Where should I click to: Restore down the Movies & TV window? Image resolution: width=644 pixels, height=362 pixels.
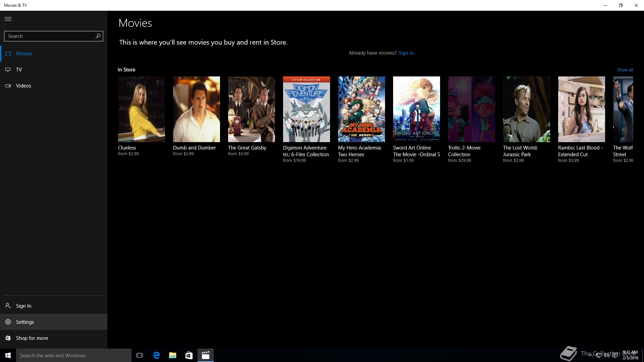pos(621,5)
